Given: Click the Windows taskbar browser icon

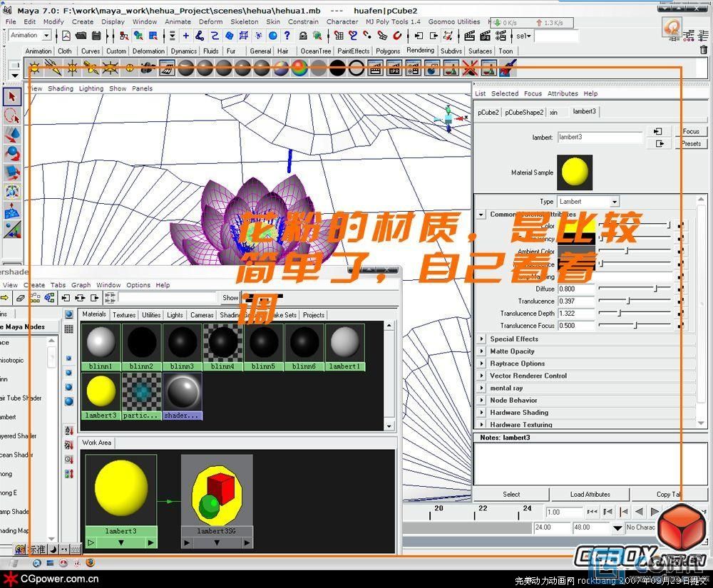Looking at the screenshot, I should (91, 562).
